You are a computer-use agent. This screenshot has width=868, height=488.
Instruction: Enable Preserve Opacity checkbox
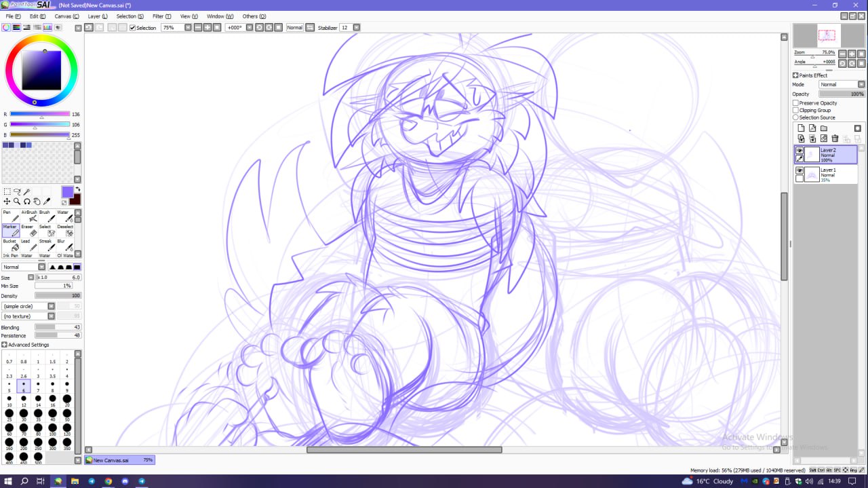[796, 103]
